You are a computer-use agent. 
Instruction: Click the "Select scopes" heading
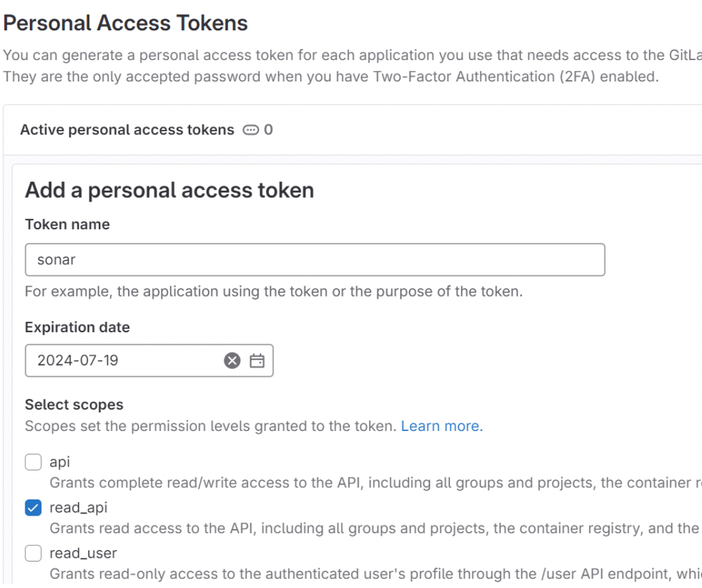point(74,404)
